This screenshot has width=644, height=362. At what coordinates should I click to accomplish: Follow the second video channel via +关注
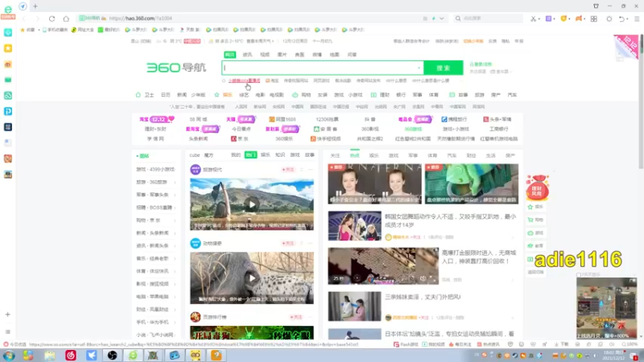pyautogui.click(x=288, y=244)
